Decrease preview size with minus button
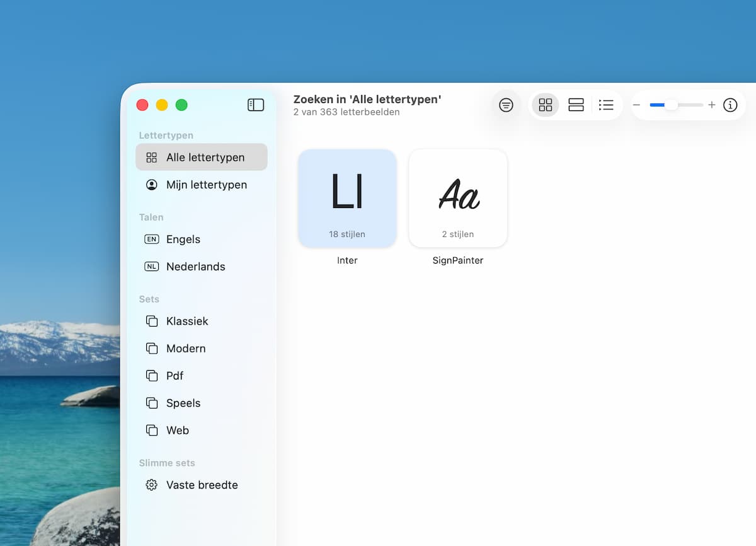Screen dimensions: 756x546 (x=637, y=105)
